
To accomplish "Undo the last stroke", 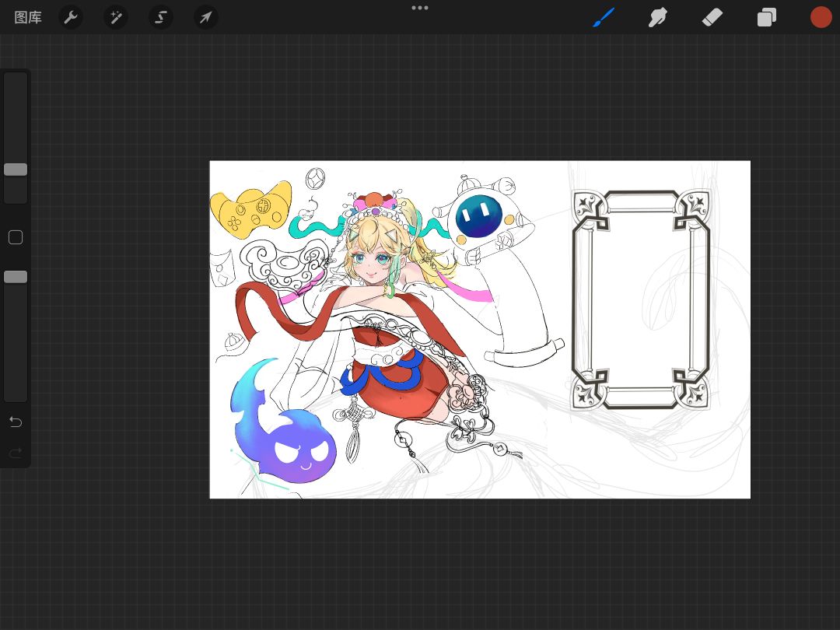I will tap(16, 422).
